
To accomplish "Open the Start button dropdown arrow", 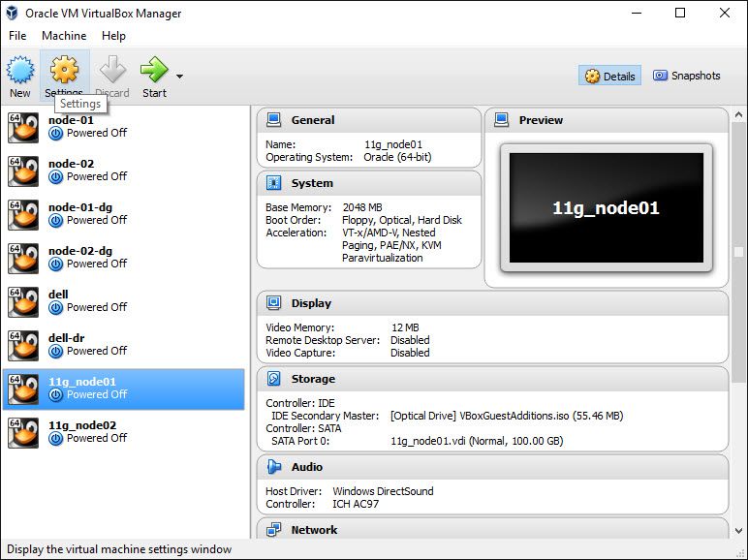I will 179,77.
